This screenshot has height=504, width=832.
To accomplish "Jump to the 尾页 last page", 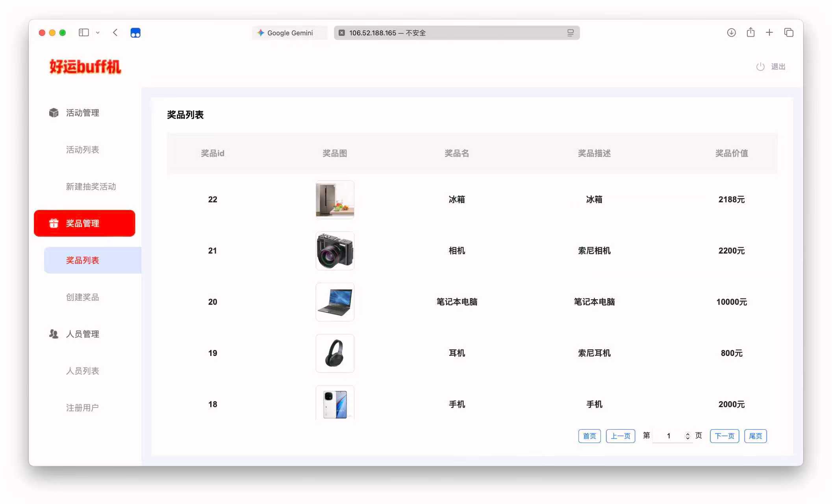I will click(x=755, y=436).
